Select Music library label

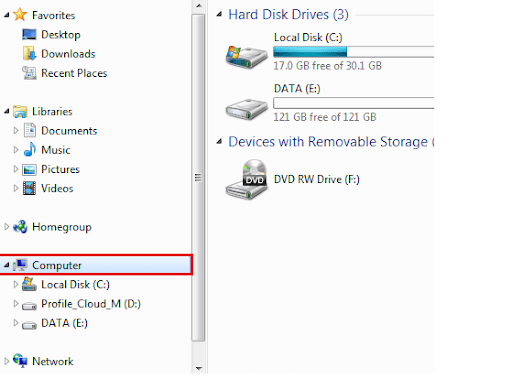[56, 150]
